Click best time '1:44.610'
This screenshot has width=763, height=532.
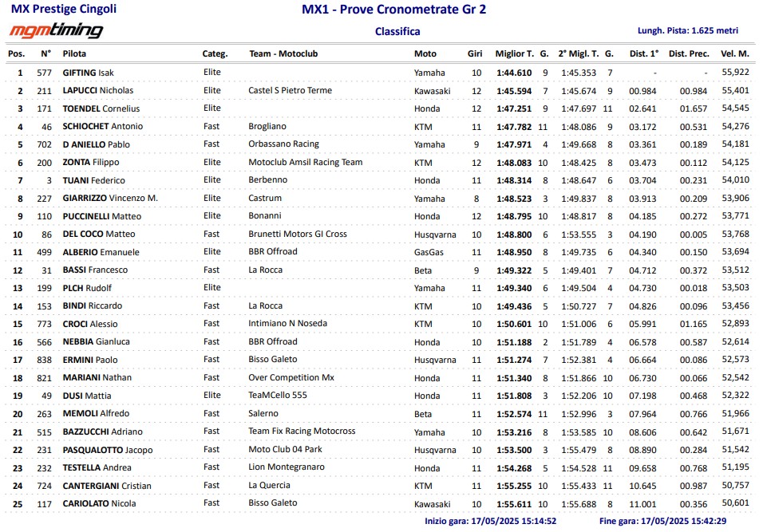tap(514, 73)
